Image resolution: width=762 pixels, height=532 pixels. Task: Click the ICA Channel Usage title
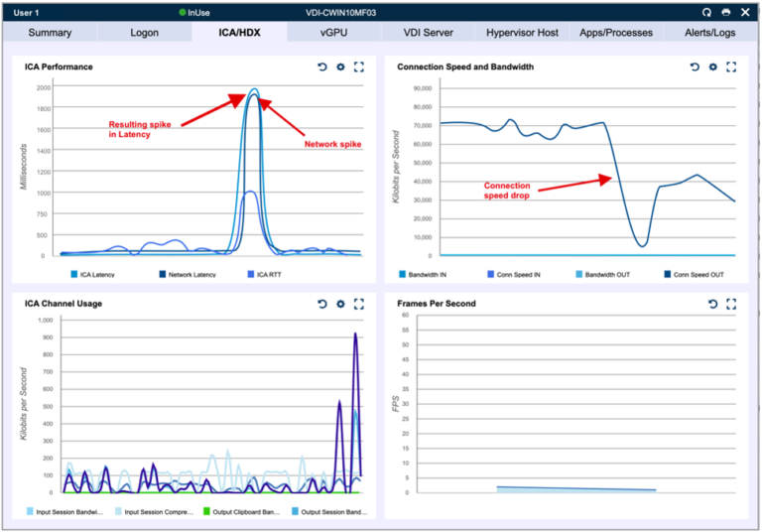[63, 304]
